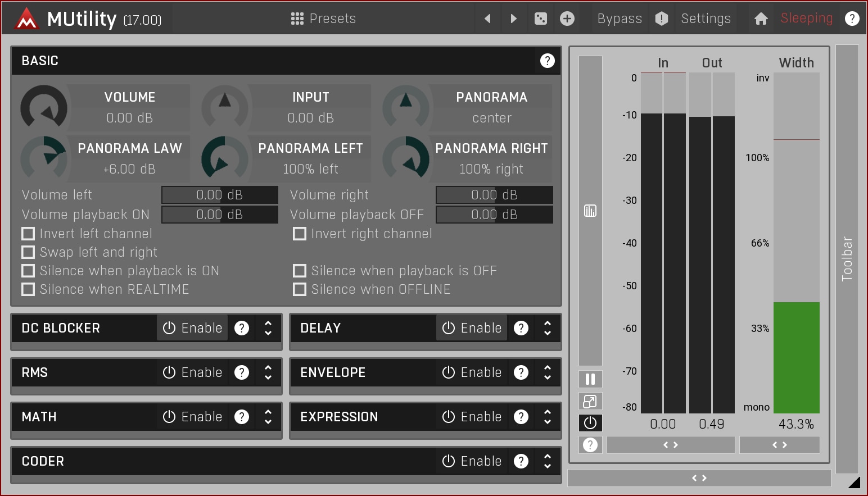Open BASIC section help icon
The height and width of the screenshot is (496, 868).
coord(547,61)
